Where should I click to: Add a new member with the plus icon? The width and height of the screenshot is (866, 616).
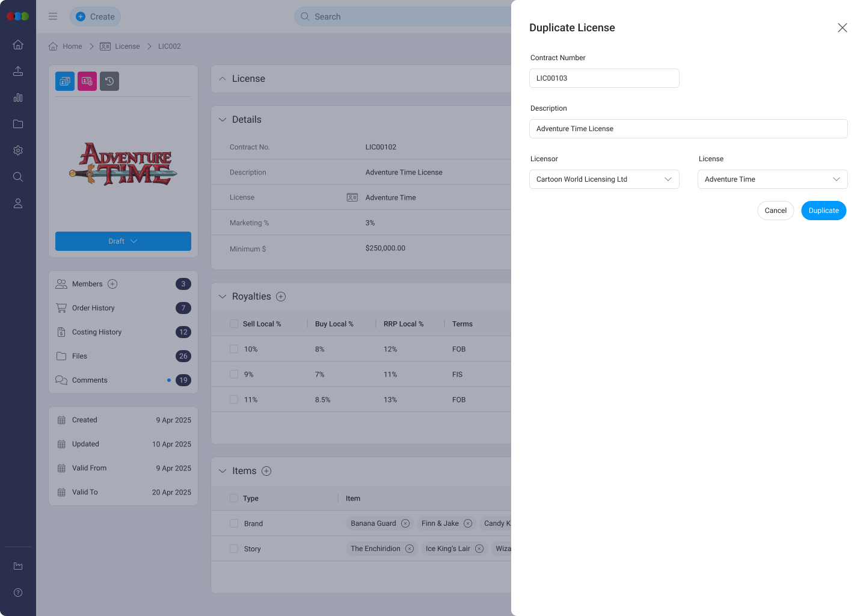[112, 284]
